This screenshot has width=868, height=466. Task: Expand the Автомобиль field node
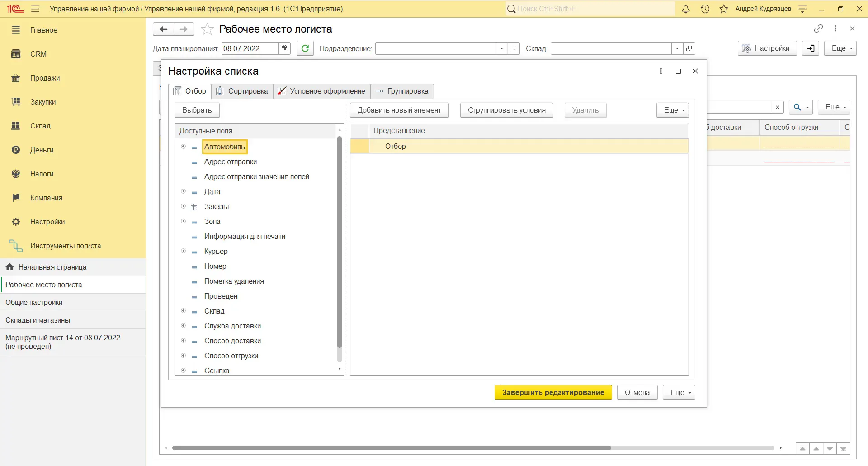coord(183,147)
